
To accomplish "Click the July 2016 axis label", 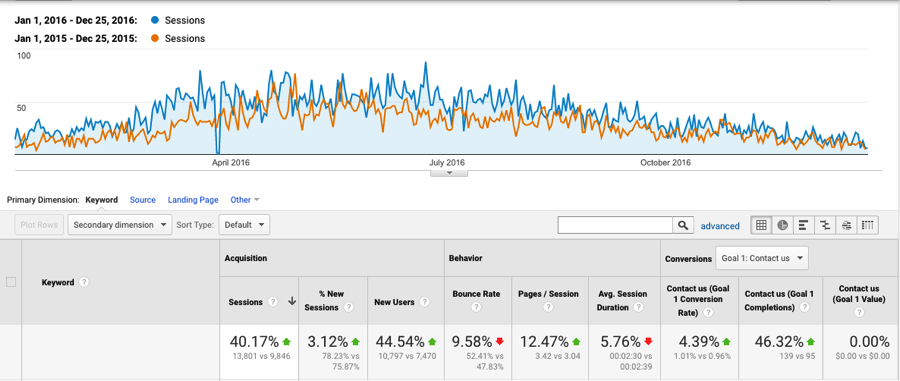I will pos(446,162).
